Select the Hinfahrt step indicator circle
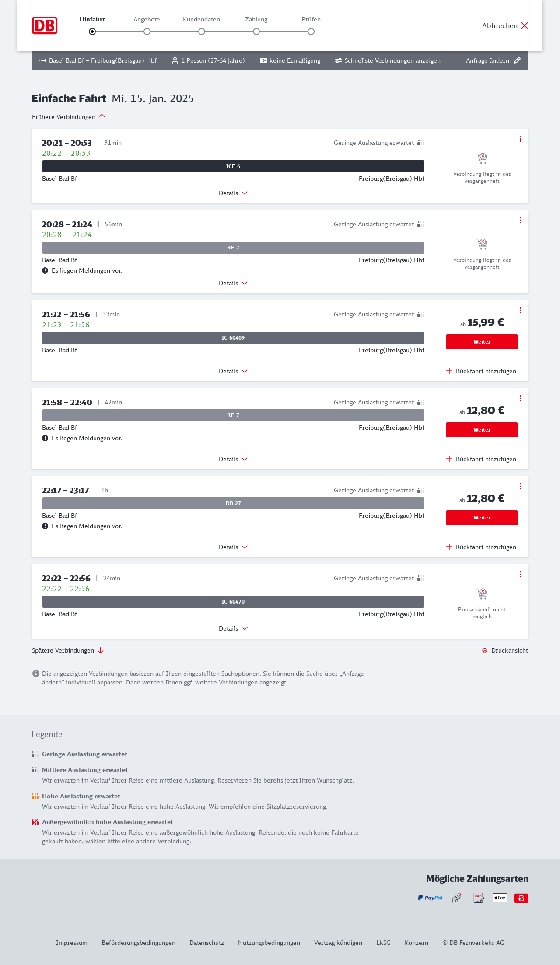Screen dimensions: 560x965 coord(92,32)
